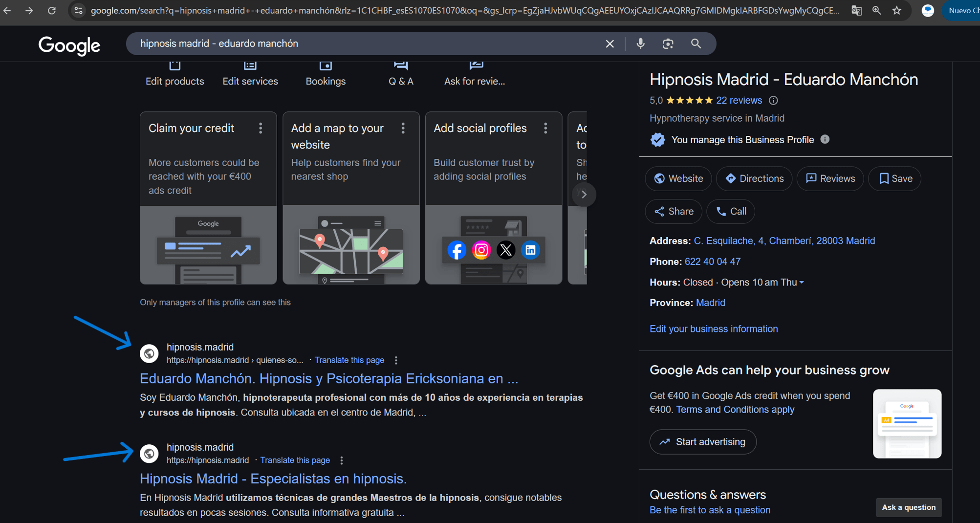
Task: Click Edit your business information
Action: [x=714, y=329]
